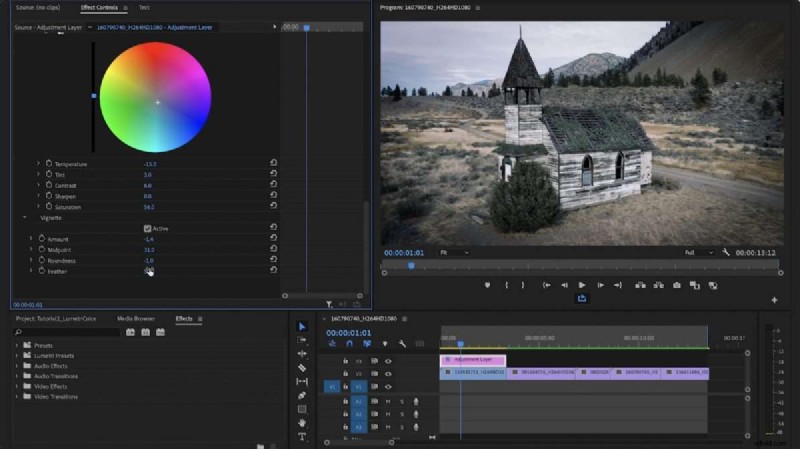Toggle Linked Selection in timeline
Screen dimensions: 800x449
[367, 344]
